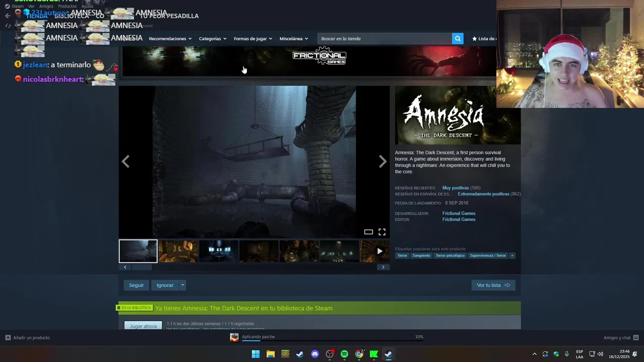
Task: Open Discord from the taskbar
Action: point(315,354)
